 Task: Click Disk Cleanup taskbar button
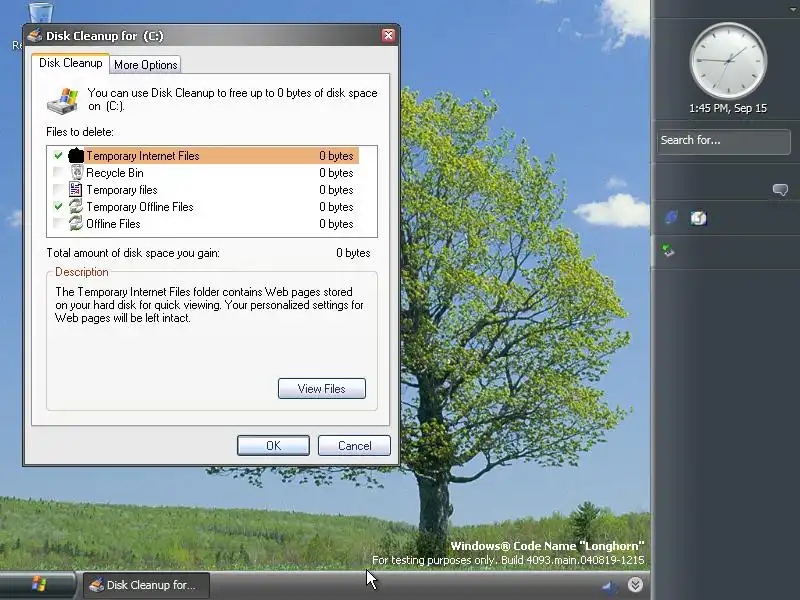point(146,585)
